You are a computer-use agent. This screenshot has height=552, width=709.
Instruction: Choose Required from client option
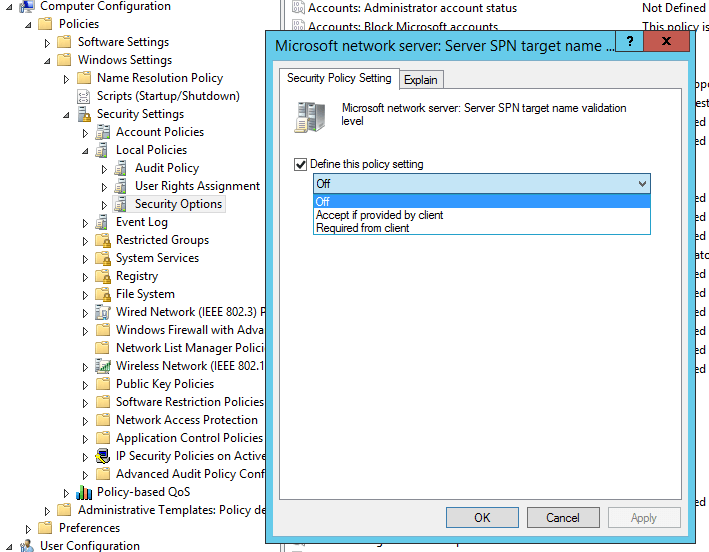click(482, 228)
